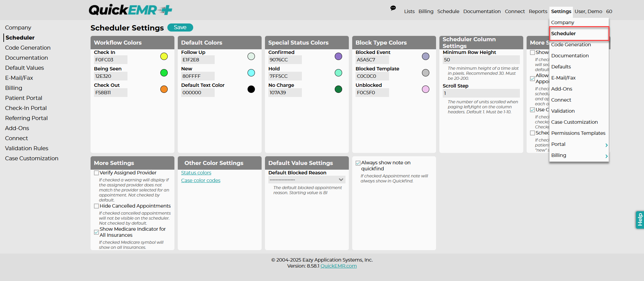Expand the Portal submenu arrow
The height and width of the screenshot is (281, 644).
tap(606, 145)
